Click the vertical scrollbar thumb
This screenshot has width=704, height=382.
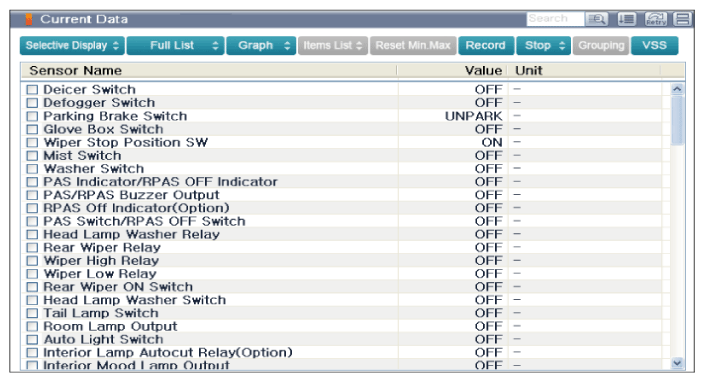677,120
